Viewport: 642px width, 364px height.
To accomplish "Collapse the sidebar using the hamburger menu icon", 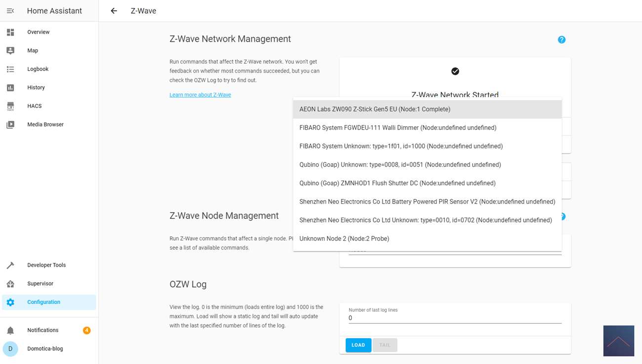I will coord(10,11).
